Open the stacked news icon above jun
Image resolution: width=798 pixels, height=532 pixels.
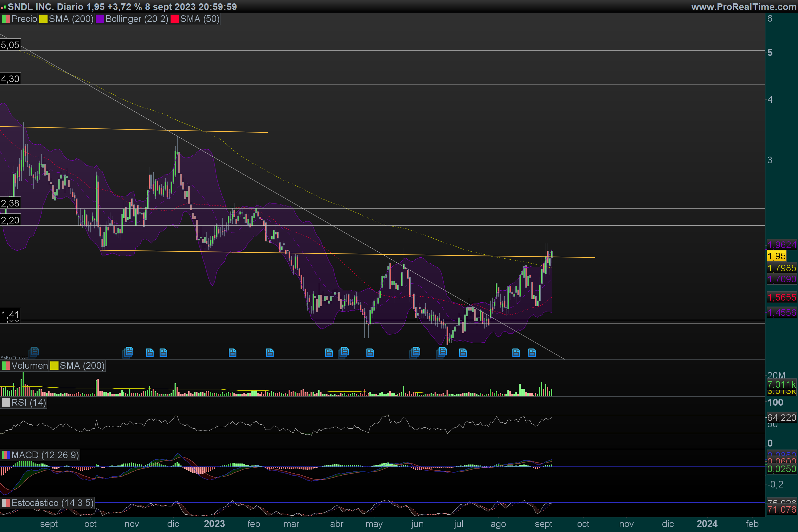(x=415, y=352)
